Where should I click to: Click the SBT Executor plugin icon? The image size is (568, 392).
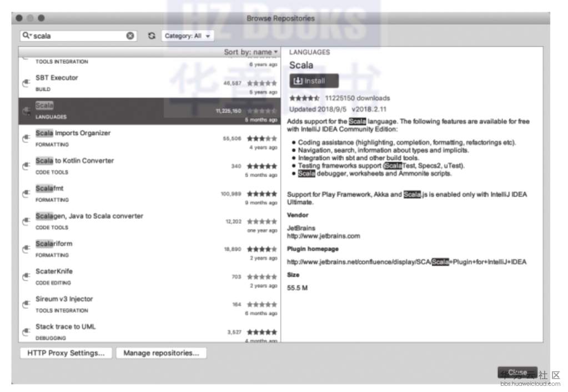pyautogui.click(x=26, y=83)
